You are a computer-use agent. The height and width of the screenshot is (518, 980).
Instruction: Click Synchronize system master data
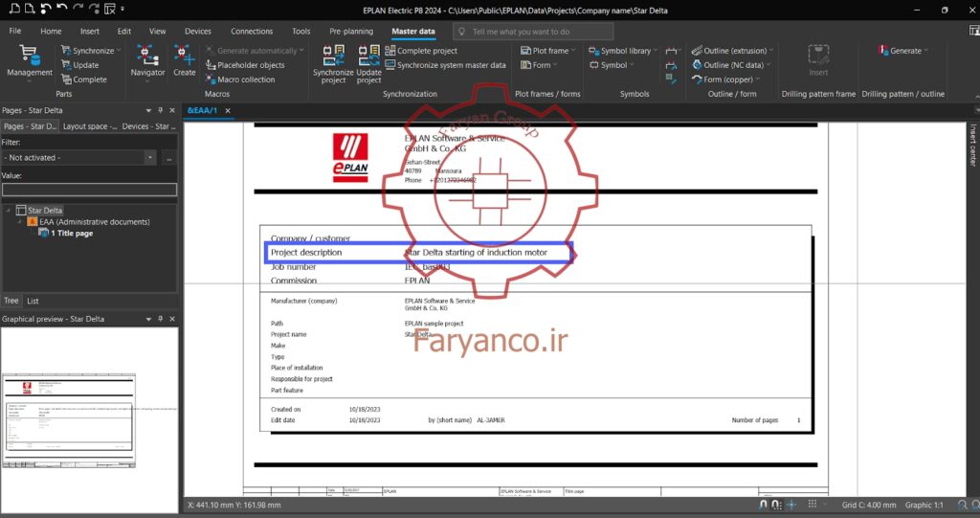[x=445, y=65]
